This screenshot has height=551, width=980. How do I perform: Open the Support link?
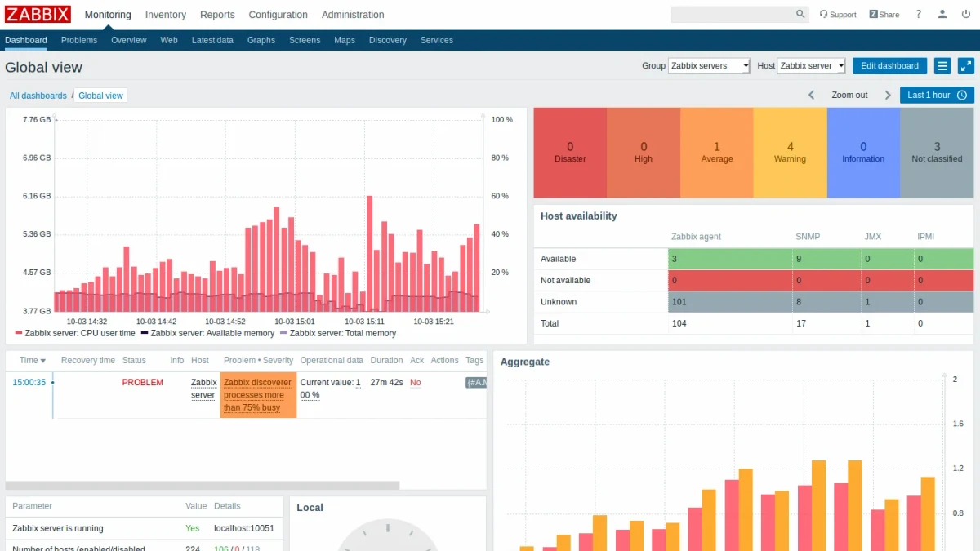tap(838, 15)
